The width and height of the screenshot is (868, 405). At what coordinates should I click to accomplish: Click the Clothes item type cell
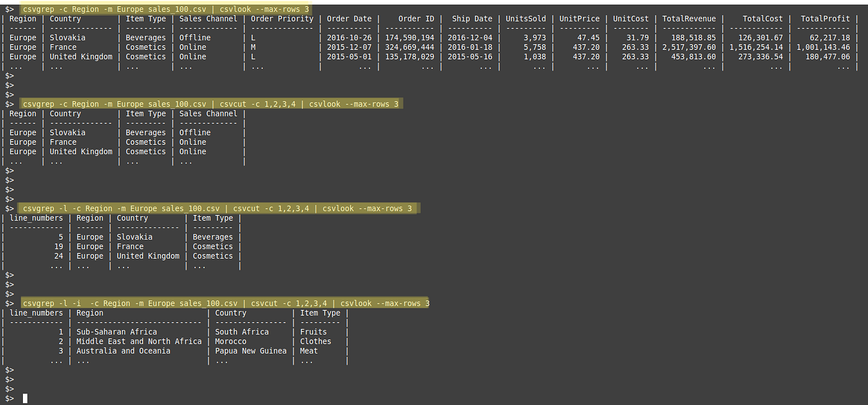point(316,341)
